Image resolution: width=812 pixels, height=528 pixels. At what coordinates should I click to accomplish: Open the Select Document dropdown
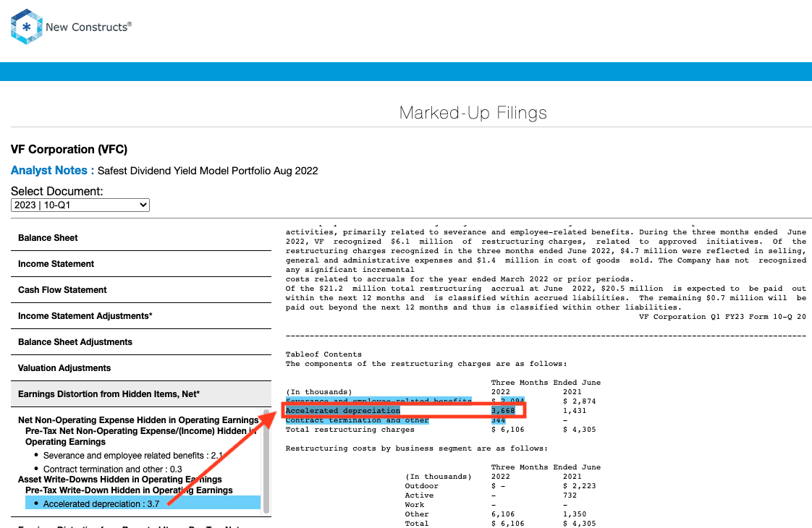[80, 205]
